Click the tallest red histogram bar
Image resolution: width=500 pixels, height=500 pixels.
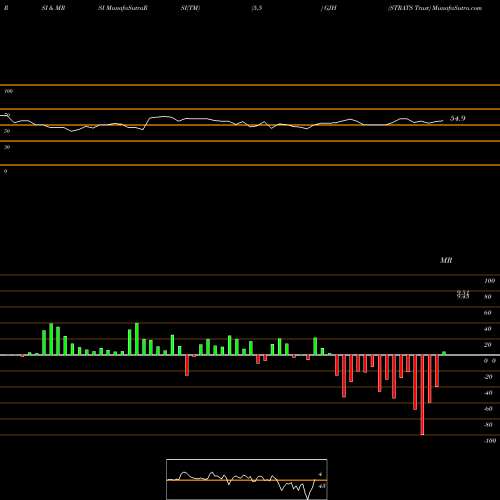click(422, 395)
